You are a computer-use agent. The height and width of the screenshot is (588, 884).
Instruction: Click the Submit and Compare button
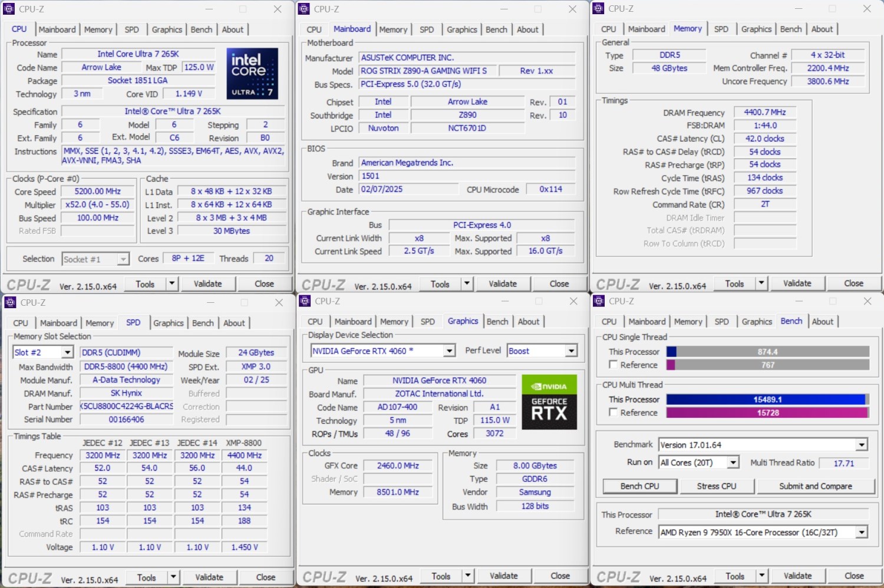815,486
